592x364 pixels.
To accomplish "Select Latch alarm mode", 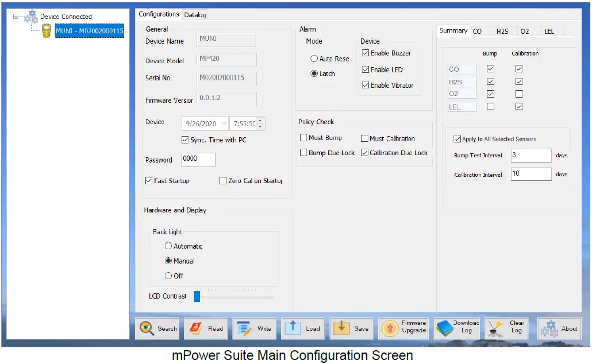I will click(314, 73).
